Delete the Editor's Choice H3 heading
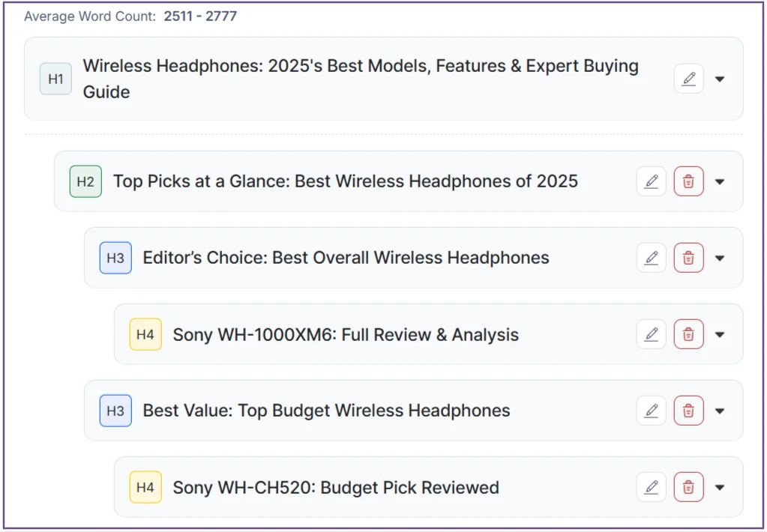Screen dimensions: 767x532 (688, 258)
